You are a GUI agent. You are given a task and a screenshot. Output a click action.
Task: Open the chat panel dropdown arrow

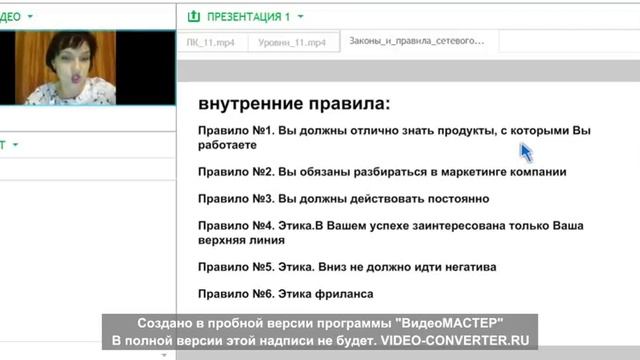pos(16,144)
